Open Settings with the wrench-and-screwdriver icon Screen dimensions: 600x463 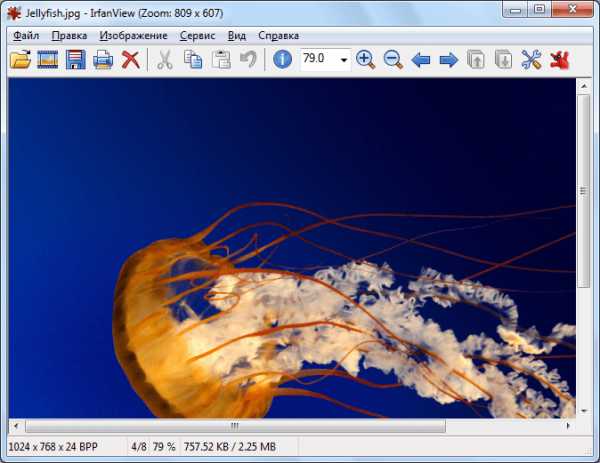(x=531, y=60)
